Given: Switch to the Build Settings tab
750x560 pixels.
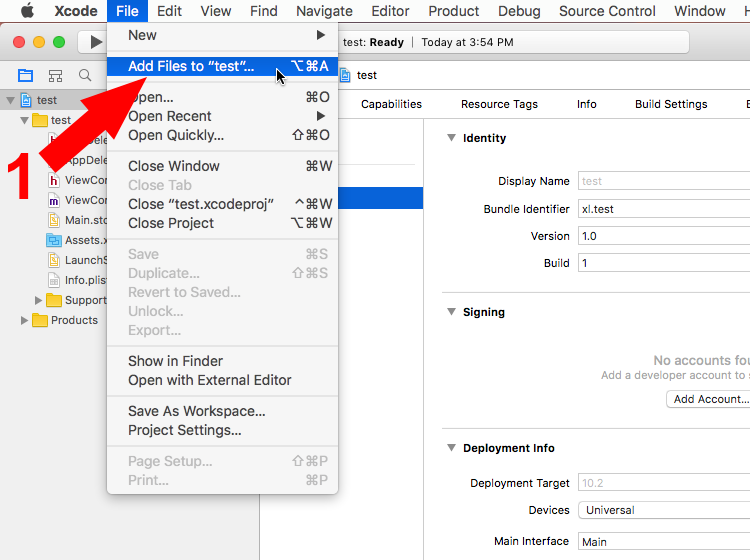Looking at the screenshot, I should click(x=671, y=104).
